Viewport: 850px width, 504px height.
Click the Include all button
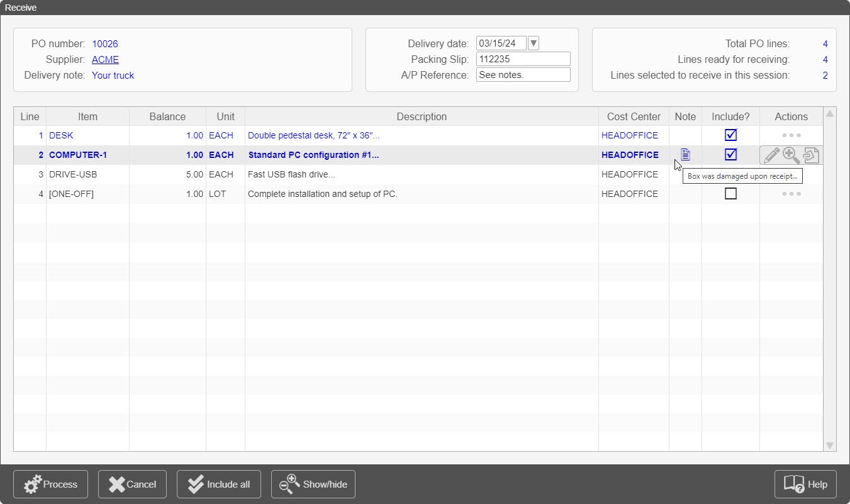[x=218, y=484]
